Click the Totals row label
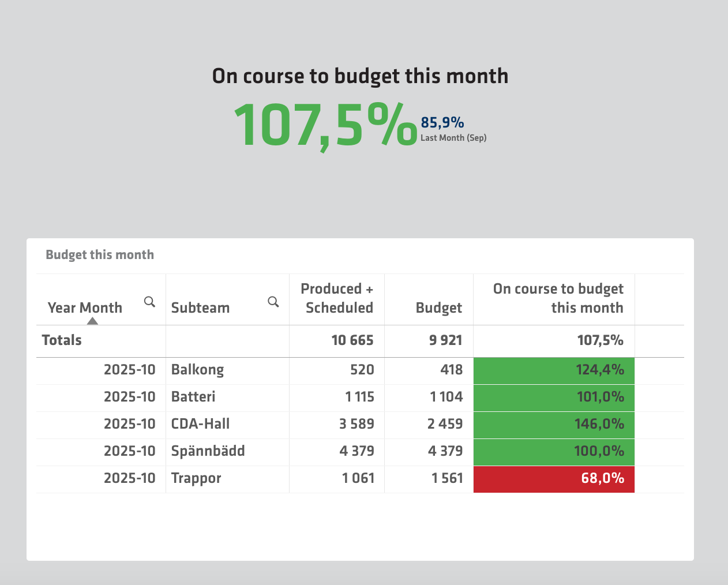Screen dimensions: 728x585 click(x=62, y=340)
